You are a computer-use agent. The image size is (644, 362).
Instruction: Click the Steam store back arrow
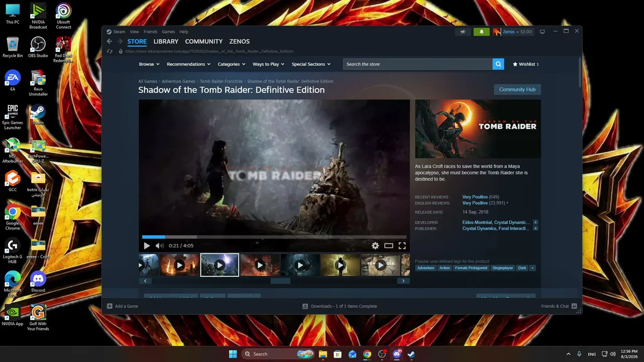pos(109,41)
